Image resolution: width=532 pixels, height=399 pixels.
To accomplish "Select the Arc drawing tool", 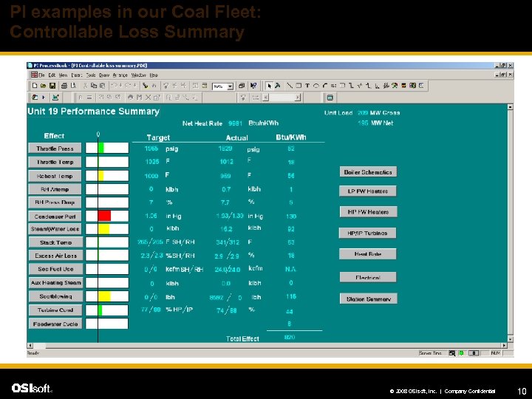I will pyautogui.click(x=324, y=86).
